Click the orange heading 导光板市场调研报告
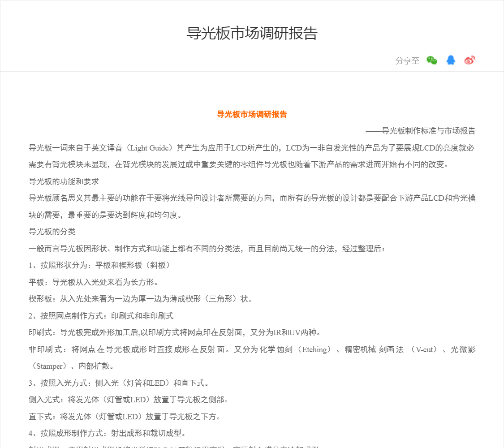The height and width of the screenshot is (448, 504). point(252,114)
